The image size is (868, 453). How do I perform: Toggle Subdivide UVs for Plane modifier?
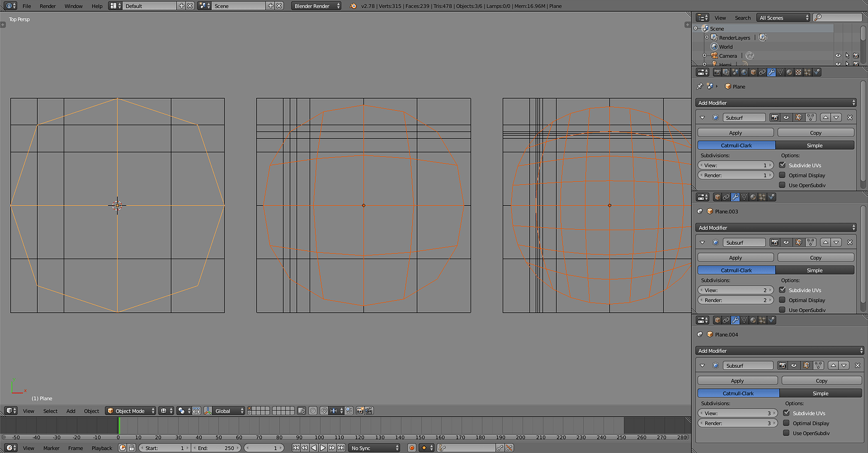(782, 165)
